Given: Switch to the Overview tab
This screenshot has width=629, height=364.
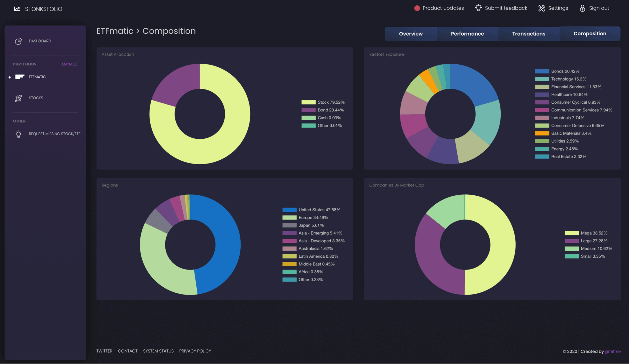Looking at the screenshot, I should pyautogui.click(x=411, y=34).
